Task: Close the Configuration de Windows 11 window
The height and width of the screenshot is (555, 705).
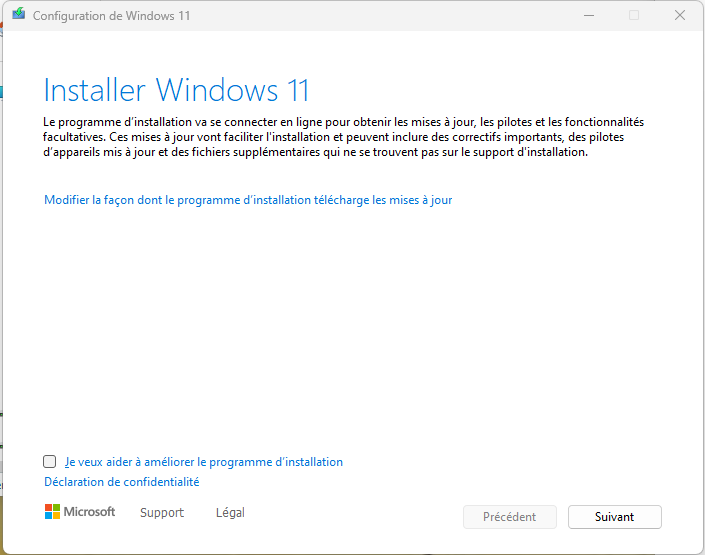Action: coord(680,15)
